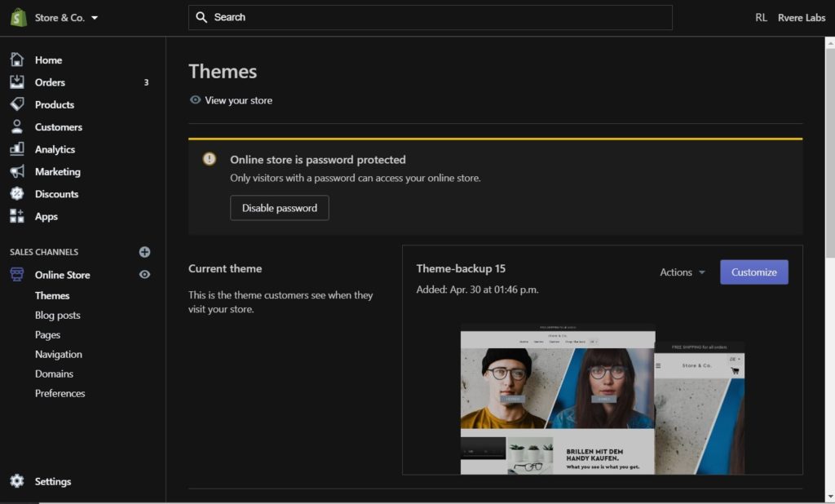Click the Customers person icon
The image size is (835, 504).
(x=17, y=127)
